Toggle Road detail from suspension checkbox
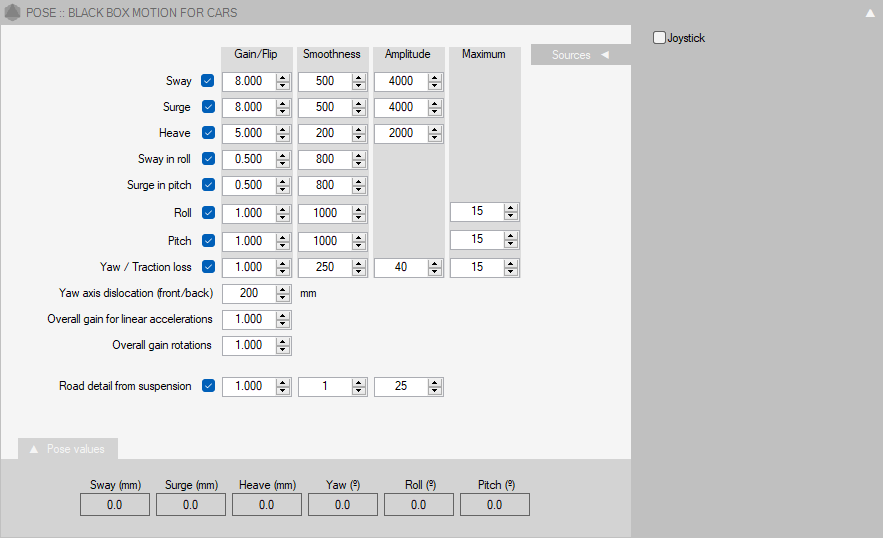This screenshot has width=883, height=538. pyautogui.click(x=208, y=386)
